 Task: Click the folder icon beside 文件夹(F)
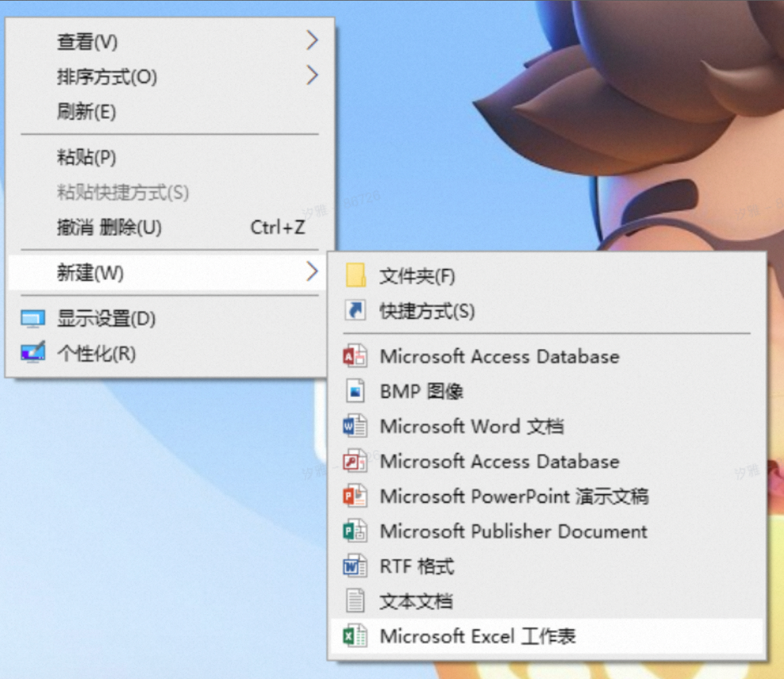[x=356, y=275]
